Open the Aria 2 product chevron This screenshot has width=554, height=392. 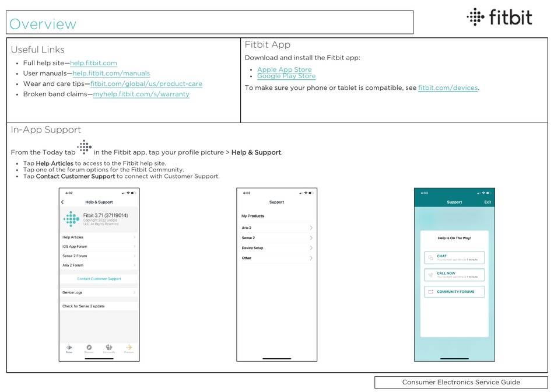pos(311,228)
